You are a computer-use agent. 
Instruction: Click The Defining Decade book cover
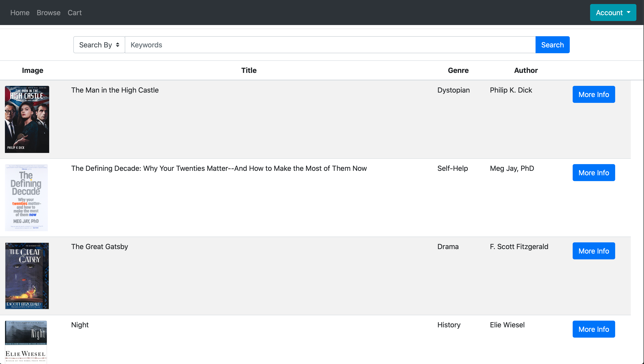pos(26,197)
